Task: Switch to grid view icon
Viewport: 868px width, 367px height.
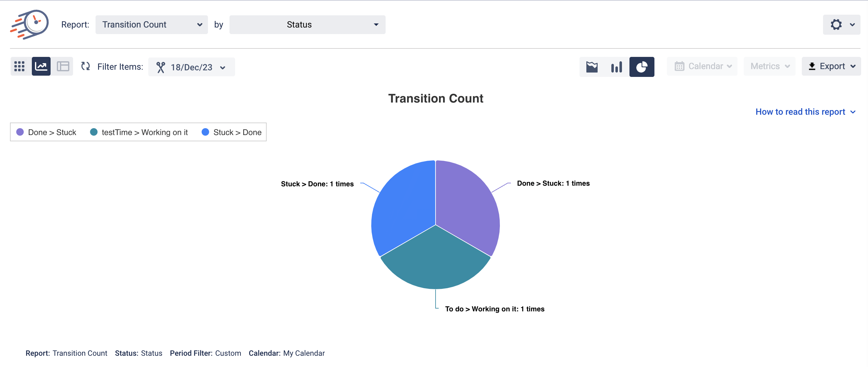Action: (20, 67)
